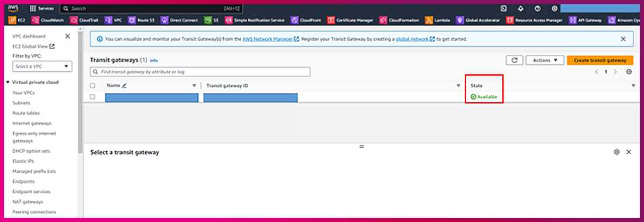
Task: Open the CloudFront shortcut
Action: coord(306,20)
